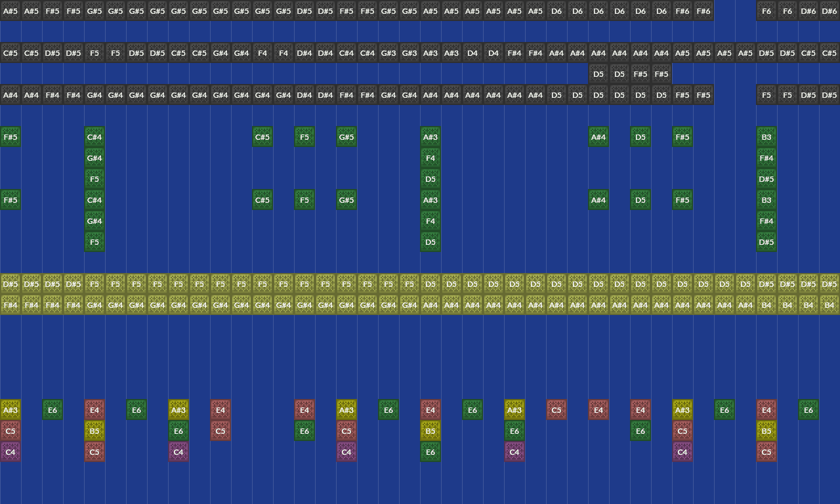The image size is (840, 504).
Task: Select the green D#5 note on the right stack
Action: pyautogui.click(x=766, y=179)
